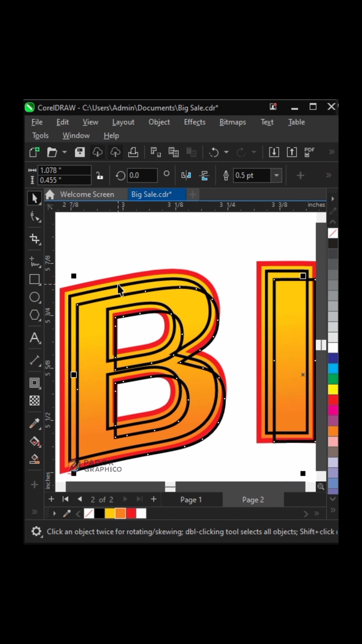Select the Shape edit tool
The height and width of the screenshot is (644, 362).
click(35, 217)
